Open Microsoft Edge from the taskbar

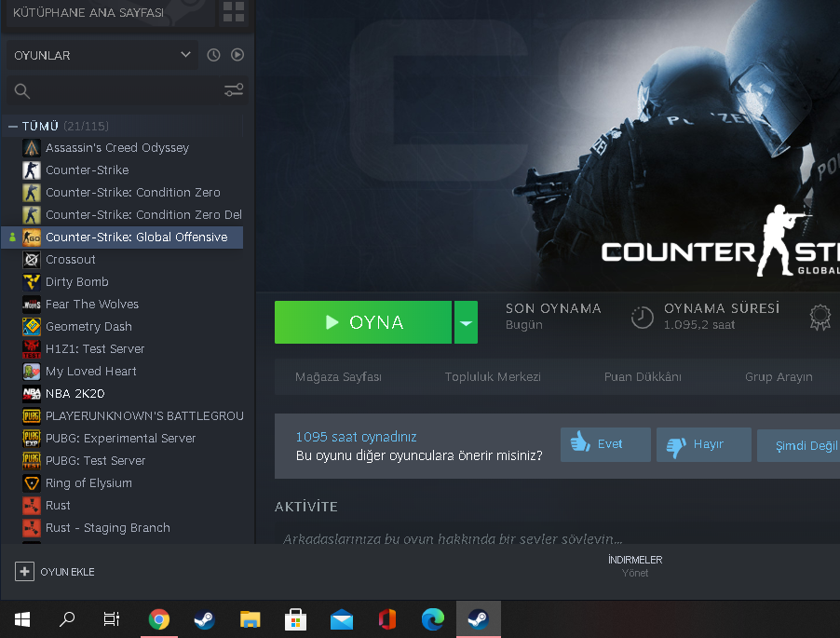click(433, 619)
